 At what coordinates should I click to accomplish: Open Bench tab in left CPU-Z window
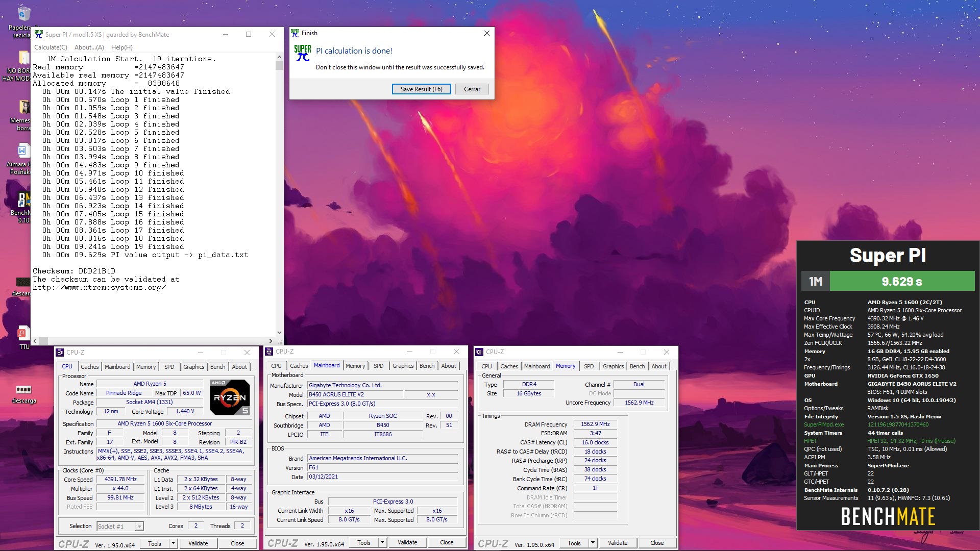pos(218,367)
